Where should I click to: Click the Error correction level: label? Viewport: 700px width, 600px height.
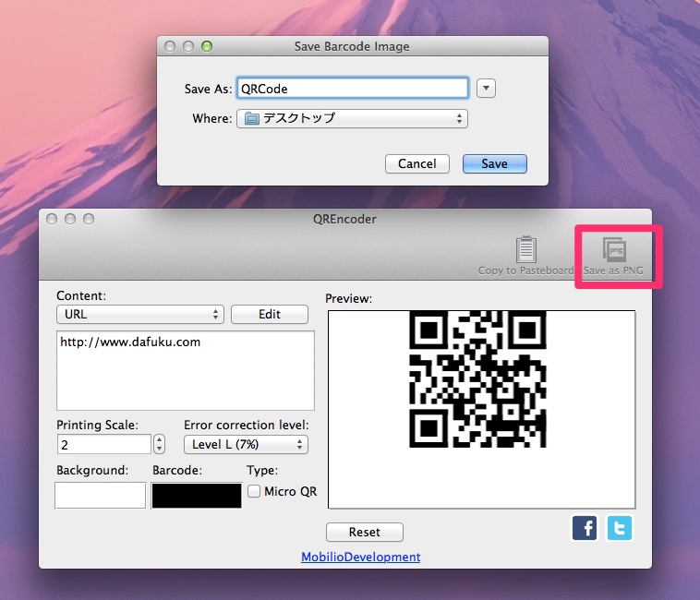(x=246, y=425)
